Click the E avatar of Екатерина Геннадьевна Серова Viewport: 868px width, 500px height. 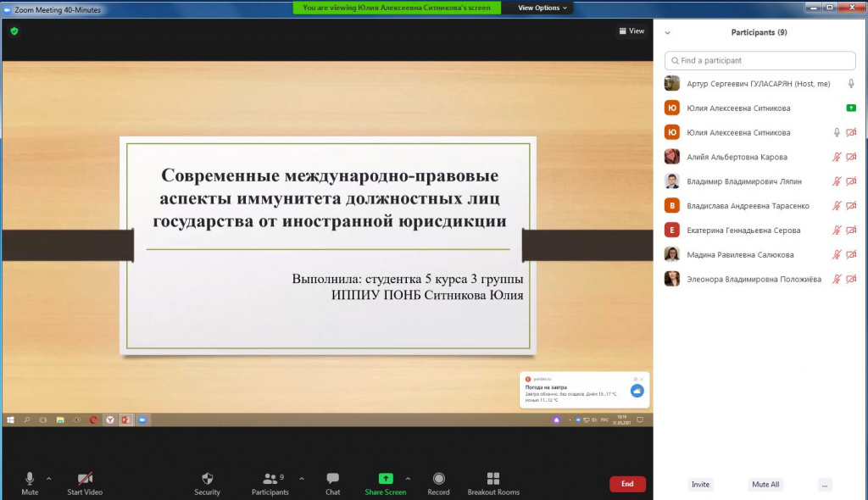point(672,230)
